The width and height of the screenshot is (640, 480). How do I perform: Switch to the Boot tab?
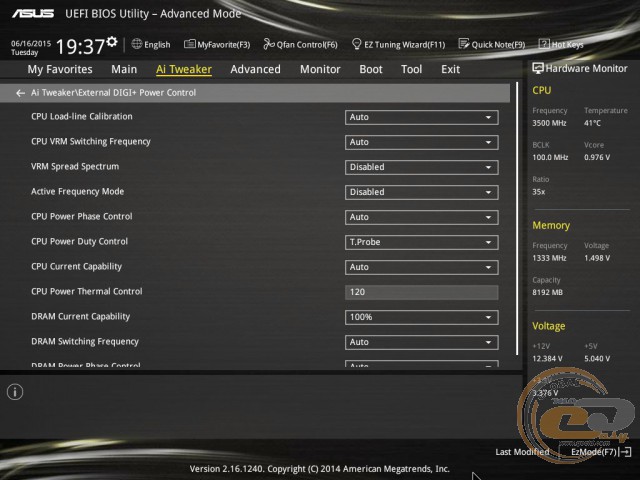(371, 69)
